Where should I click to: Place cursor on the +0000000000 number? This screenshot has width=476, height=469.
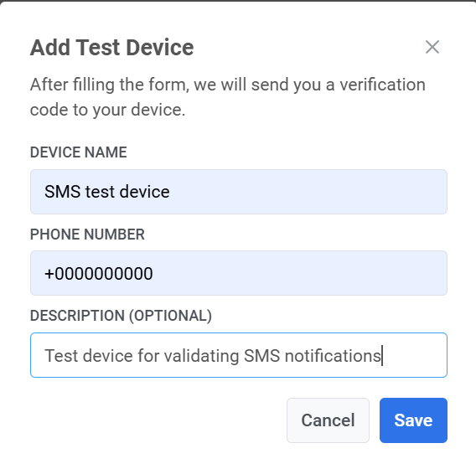click(x=98, y=273)
